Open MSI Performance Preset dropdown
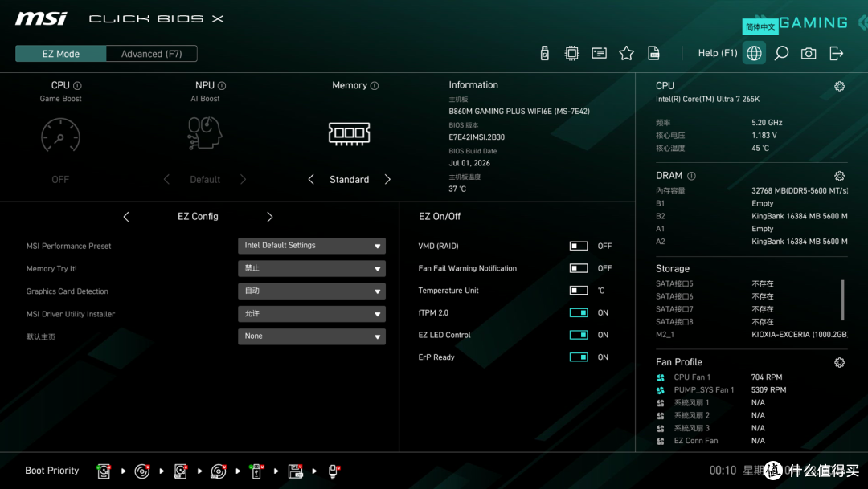Viewport: 868px width, 489px height. pyautogui.click(x=312, y=246)
